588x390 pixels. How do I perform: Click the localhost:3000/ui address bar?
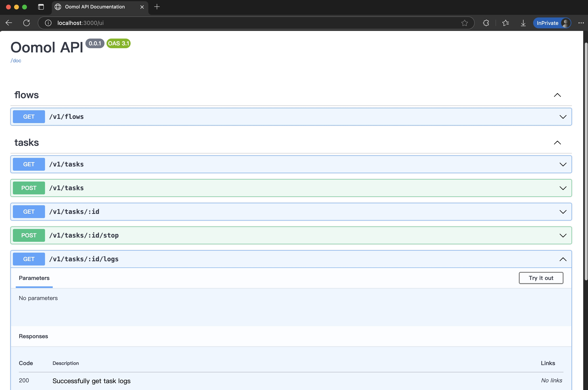pos(224,23)
